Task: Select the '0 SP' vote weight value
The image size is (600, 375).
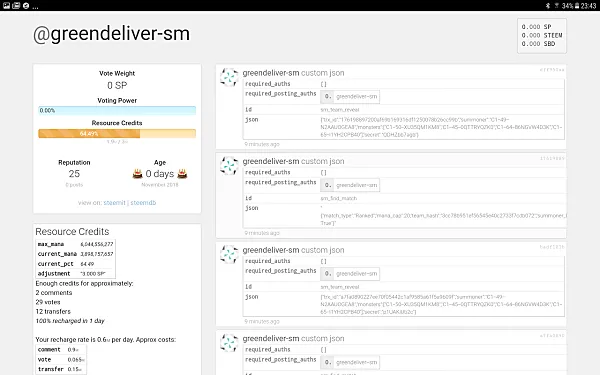Action: pyautogui.click(x=117, y=85)
